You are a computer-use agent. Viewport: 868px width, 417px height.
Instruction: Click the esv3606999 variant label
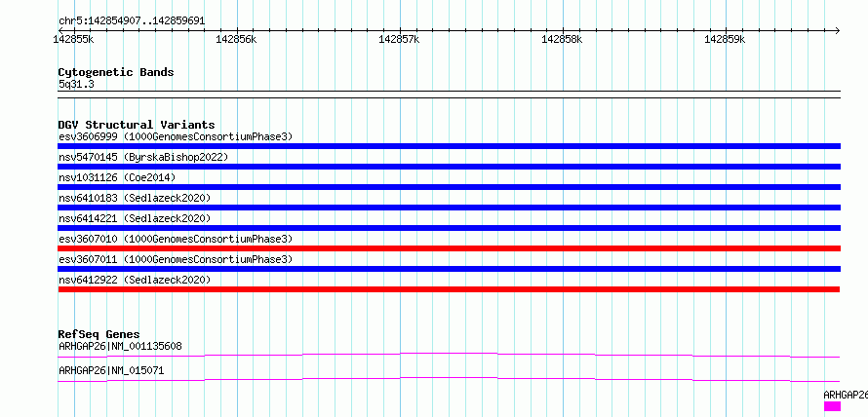[176, 136]
